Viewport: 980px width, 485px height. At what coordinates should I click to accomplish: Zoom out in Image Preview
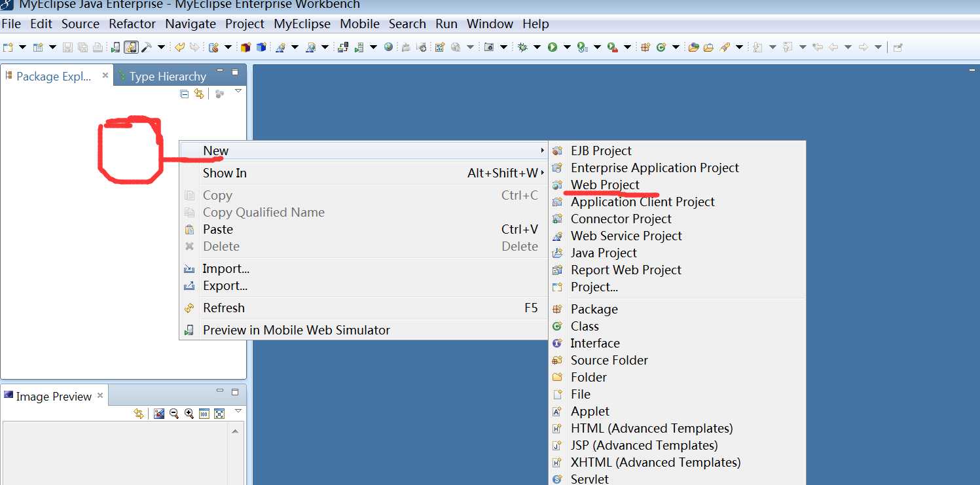pos(174,414)
